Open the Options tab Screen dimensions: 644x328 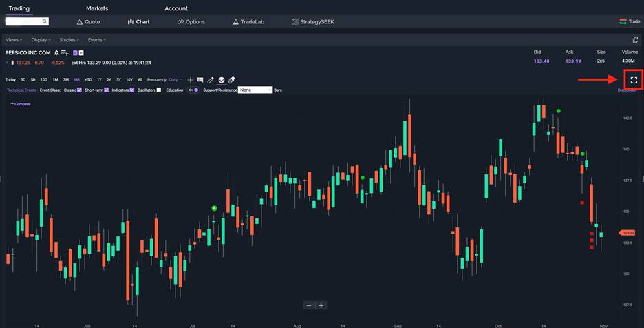[x=191, y=22]
